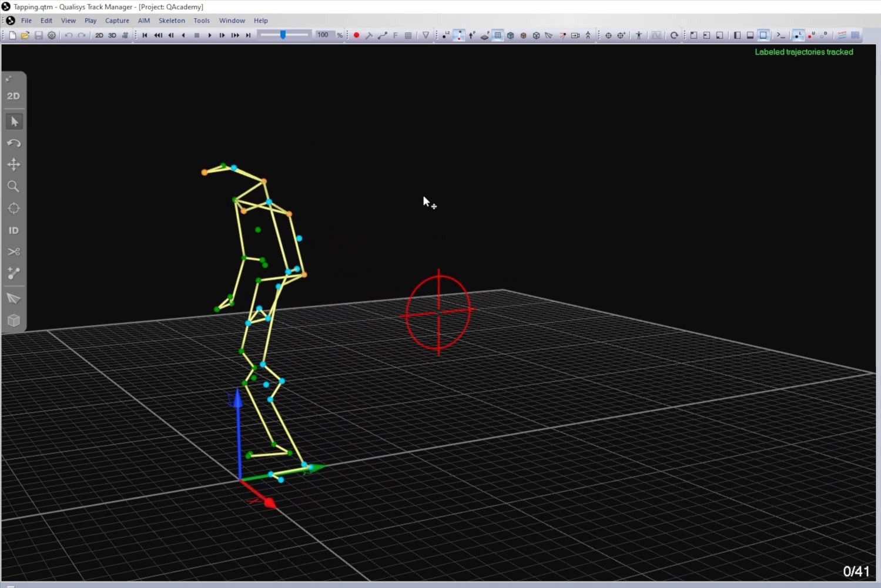Toggle the skeleton figure display icon
The image size is (881, 588).
click(588, 35)
